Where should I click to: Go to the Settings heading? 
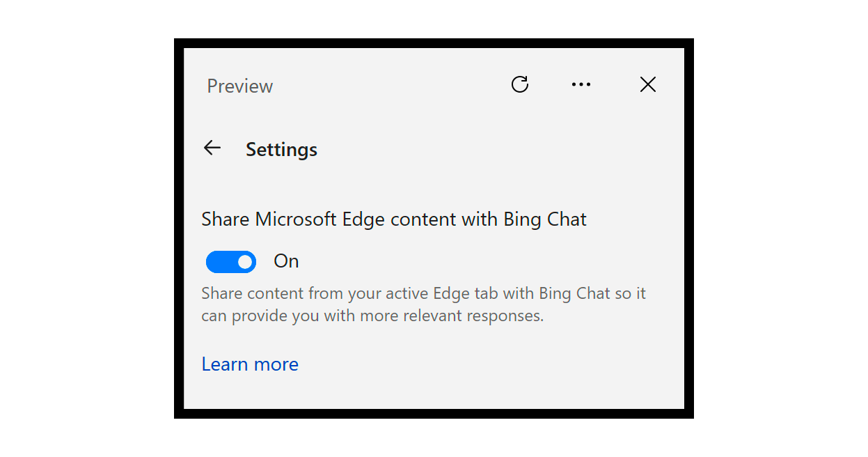click(281, 148)
